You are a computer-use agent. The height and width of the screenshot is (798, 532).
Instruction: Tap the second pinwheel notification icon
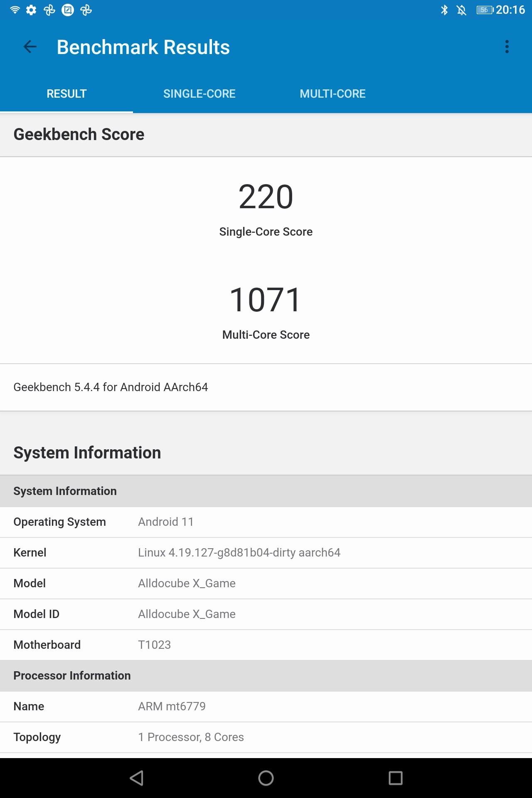86,10
